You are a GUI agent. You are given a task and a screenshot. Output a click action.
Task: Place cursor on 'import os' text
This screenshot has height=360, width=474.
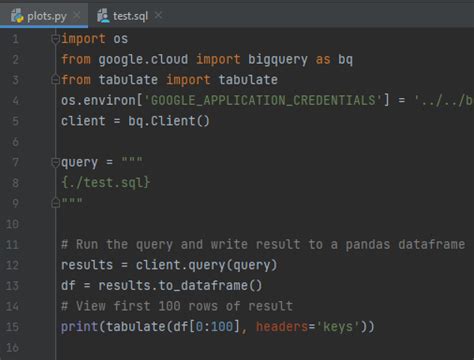click(94, 39)
